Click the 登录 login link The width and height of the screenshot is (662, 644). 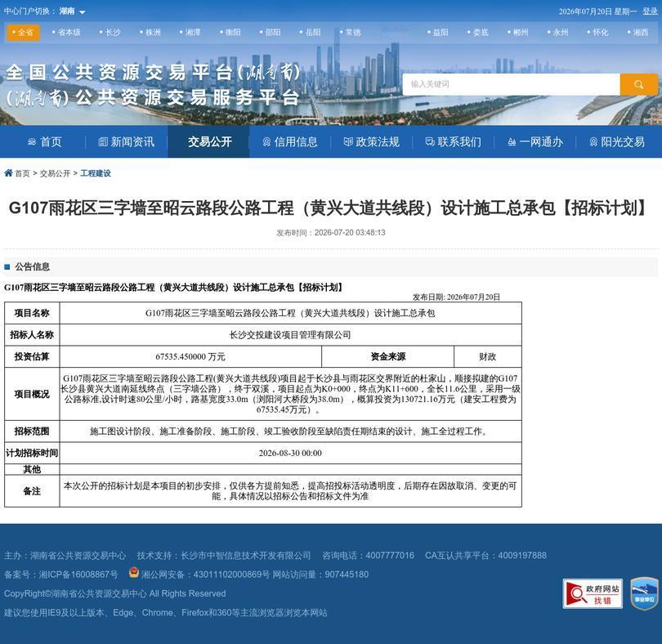(651, 11)
